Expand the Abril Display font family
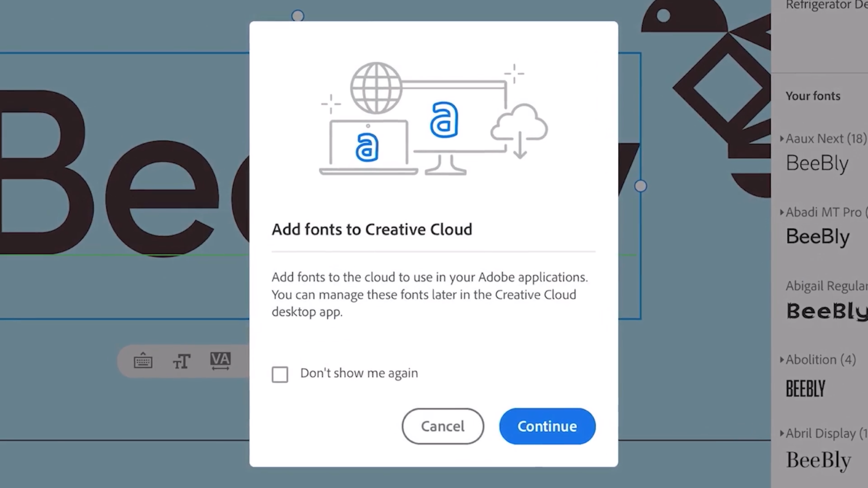Viewport: 868px width, 488px height. coord(782,433)
